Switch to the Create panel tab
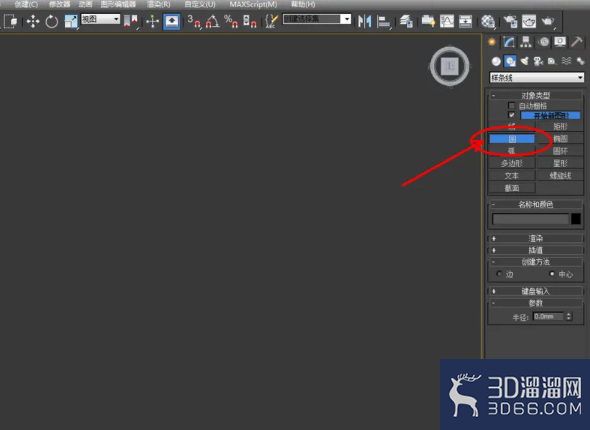590x430 pixels. 492,42
